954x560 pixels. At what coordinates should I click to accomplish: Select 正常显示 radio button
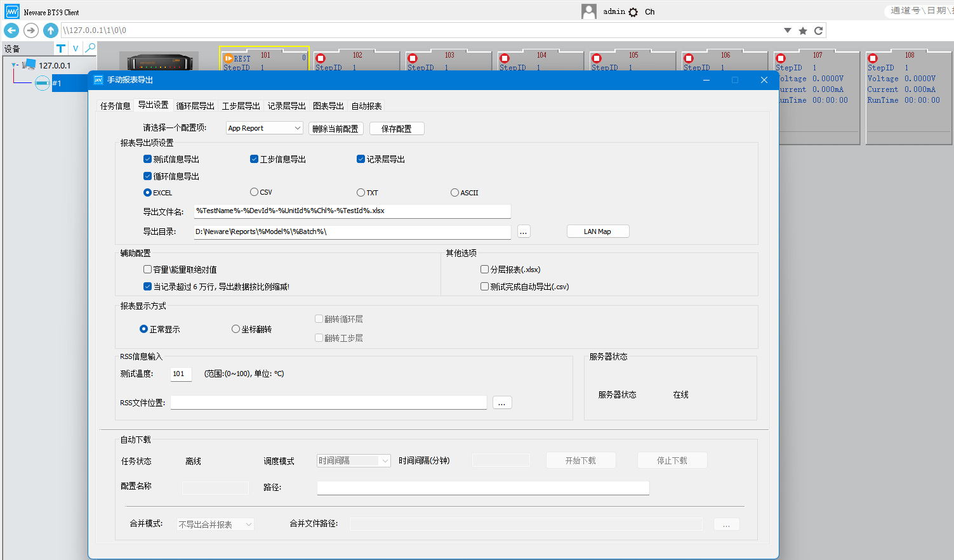point(143,329)
